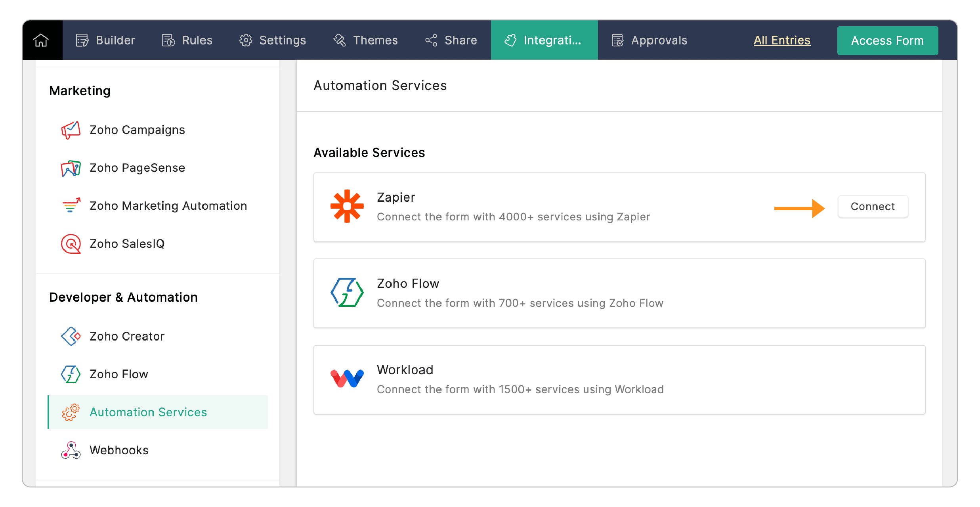Click the Workload logo icon
Screen dimensions: 980x507
tap(347, 379)
